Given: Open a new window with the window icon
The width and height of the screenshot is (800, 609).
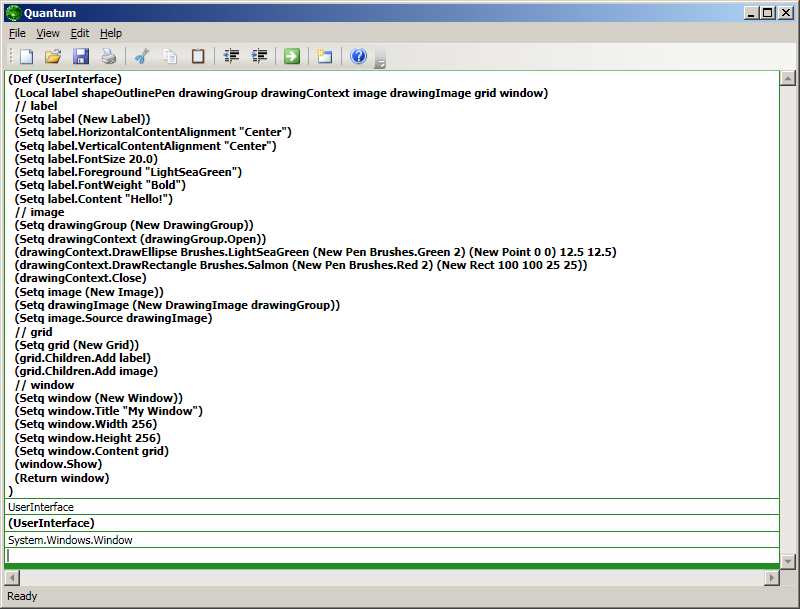Looking at the screenshot, I should coord(324,56).
